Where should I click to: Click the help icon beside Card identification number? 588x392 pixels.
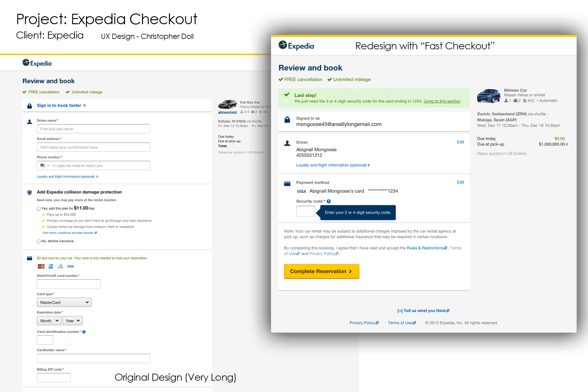pyautogui.click(x=84, y=332)
